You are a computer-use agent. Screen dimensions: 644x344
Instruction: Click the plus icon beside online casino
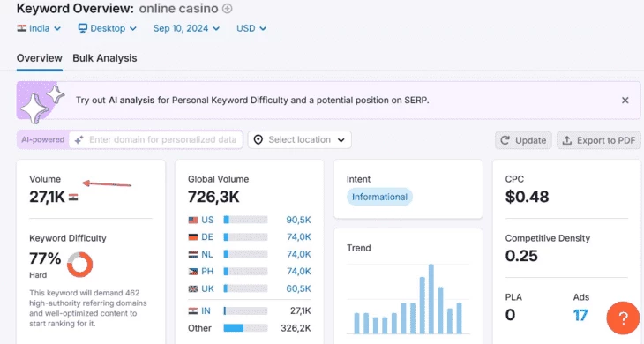[227, 9]
